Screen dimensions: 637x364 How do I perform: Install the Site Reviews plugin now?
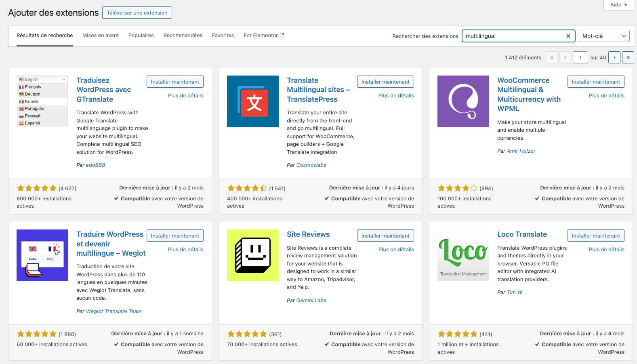pyautogui.click(x=385, y=236)
